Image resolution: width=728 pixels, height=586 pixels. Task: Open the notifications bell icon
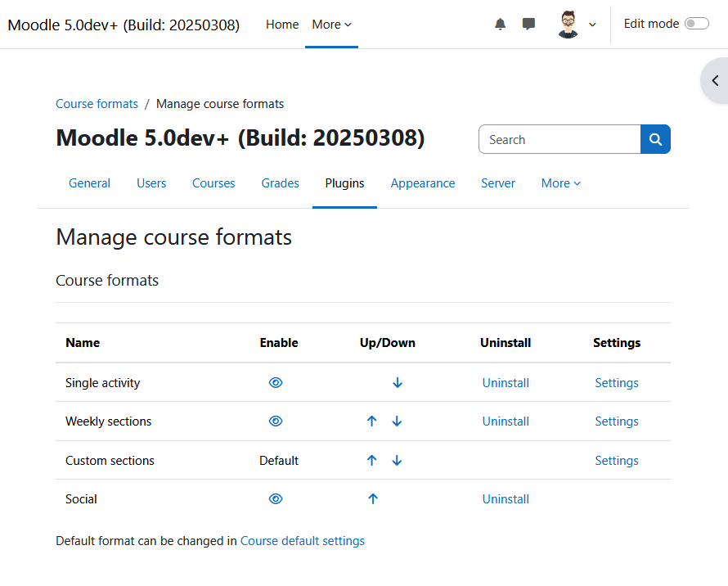500,25
